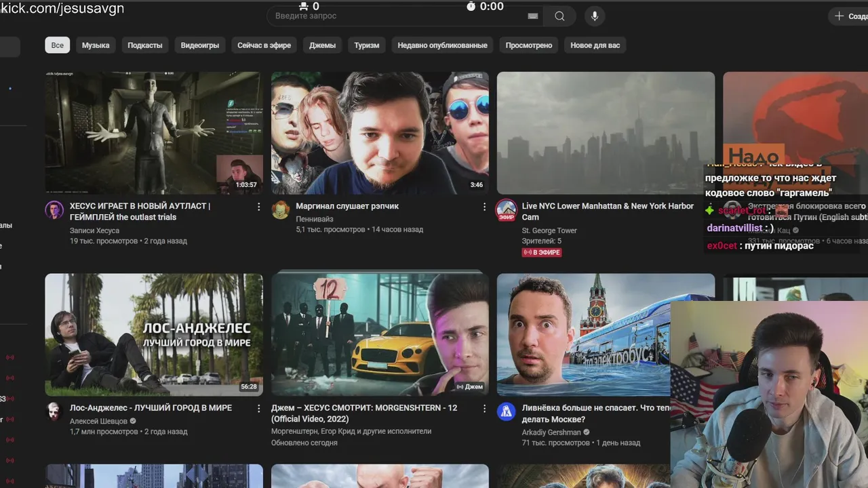
Task: Open title Лос-Анджелес - ЛУЧШИЙ ГОРОД В МИРЕ
Action: click(151, 408)
